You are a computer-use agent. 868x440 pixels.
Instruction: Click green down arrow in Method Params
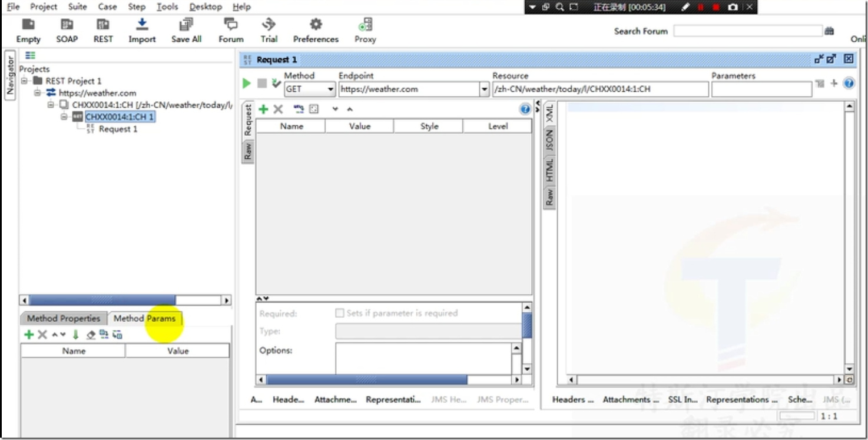pos(75,335)
